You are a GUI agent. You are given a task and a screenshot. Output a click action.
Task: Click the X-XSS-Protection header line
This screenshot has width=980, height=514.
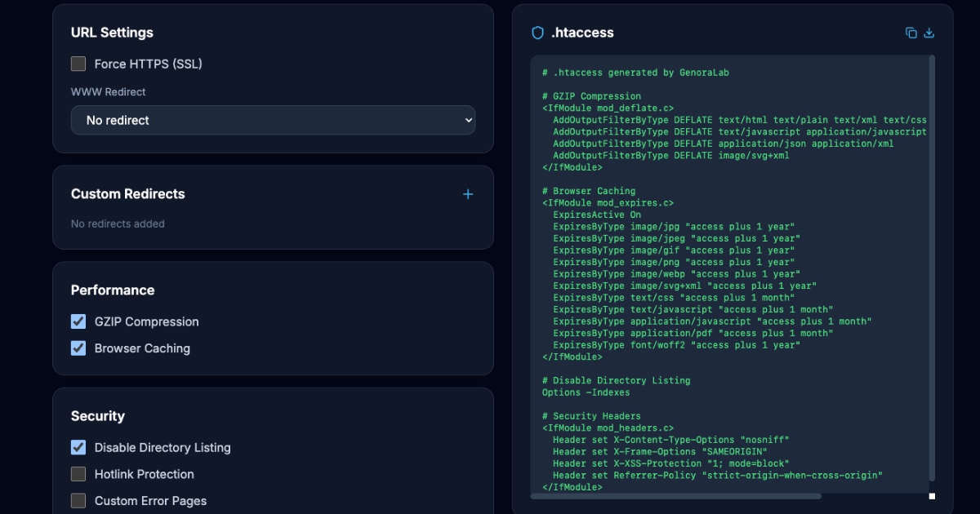click(x=671, y=463)
